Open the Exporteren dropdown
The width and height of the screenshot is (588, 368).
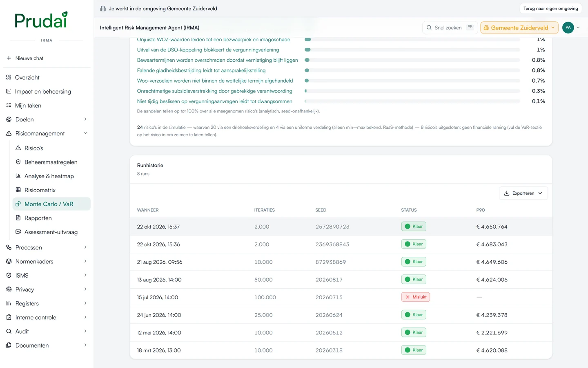pos(523,193)
